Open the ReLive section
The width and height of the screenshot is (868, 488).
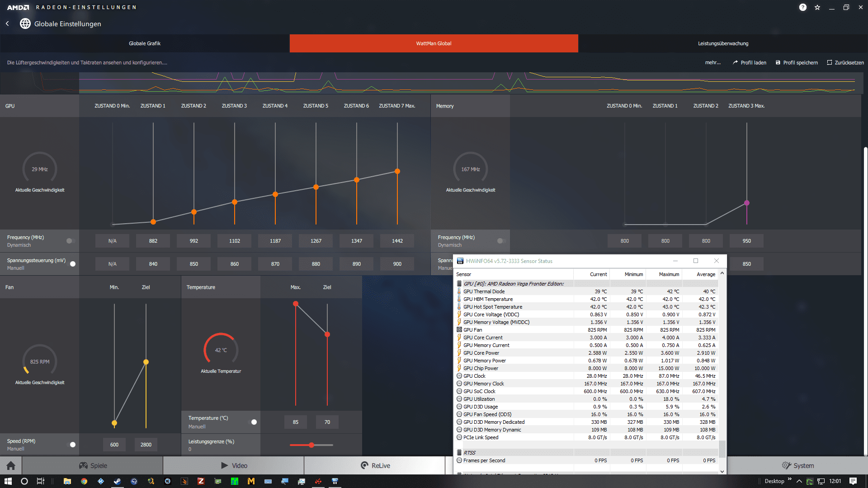tap(375, 465)
